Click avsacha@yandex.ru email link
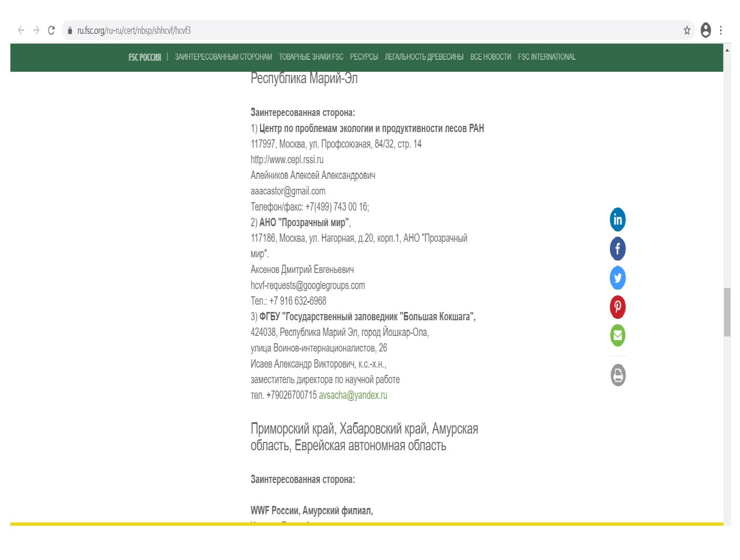Viewport: 740px width, 560px height. coord(353,395)
